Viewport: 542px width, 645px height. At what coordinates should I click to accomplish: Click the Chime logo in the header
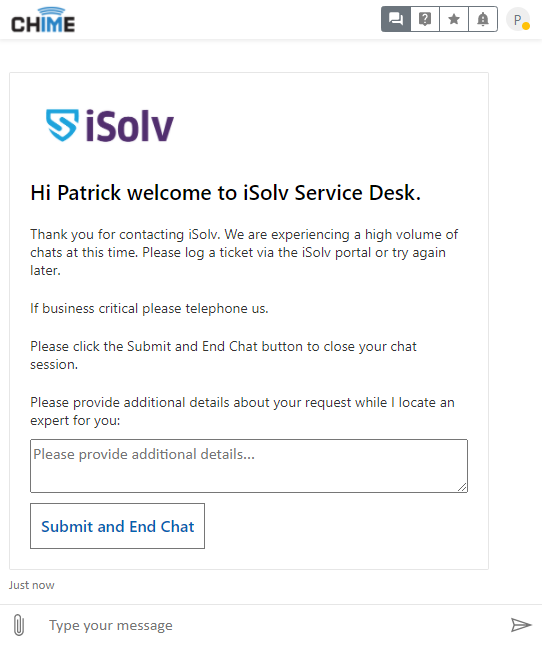click(43, 20)
